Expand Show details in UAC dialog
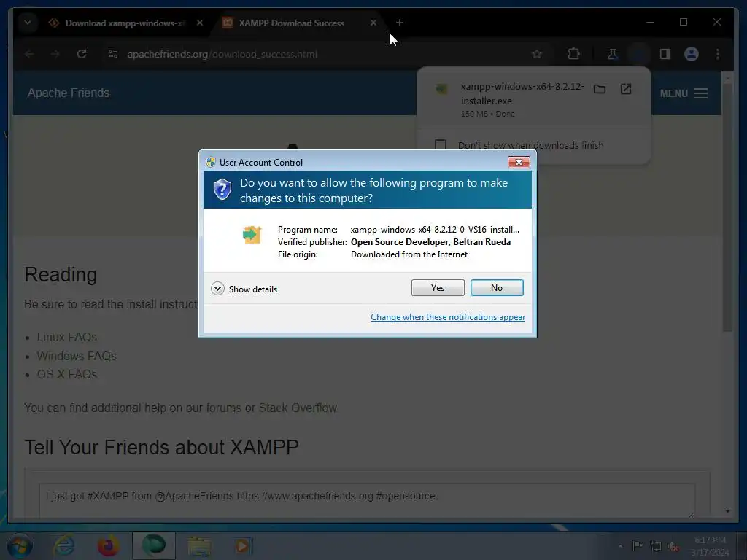The height and width of the screenshot is (560, 747). coord(244,289)
